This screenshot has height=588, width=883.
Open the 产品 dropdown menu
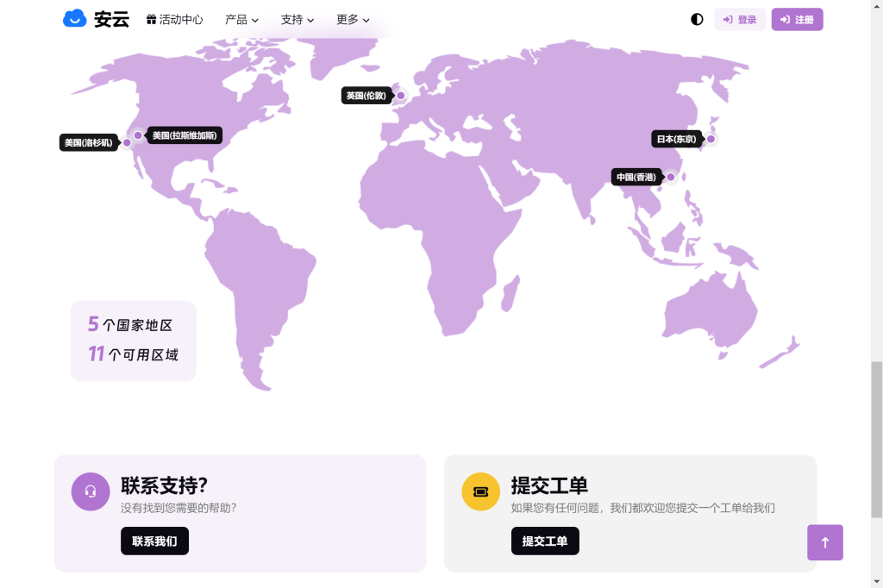pos(241,19)
